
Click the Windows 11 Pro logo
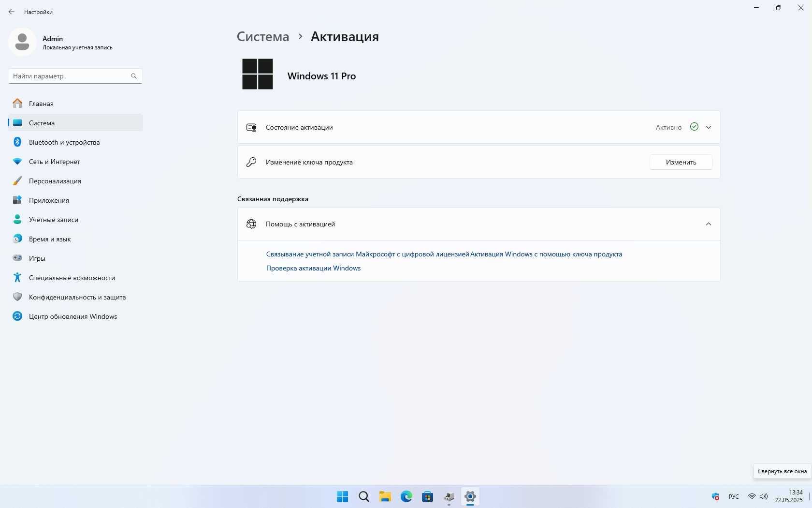tap(258, 74)
